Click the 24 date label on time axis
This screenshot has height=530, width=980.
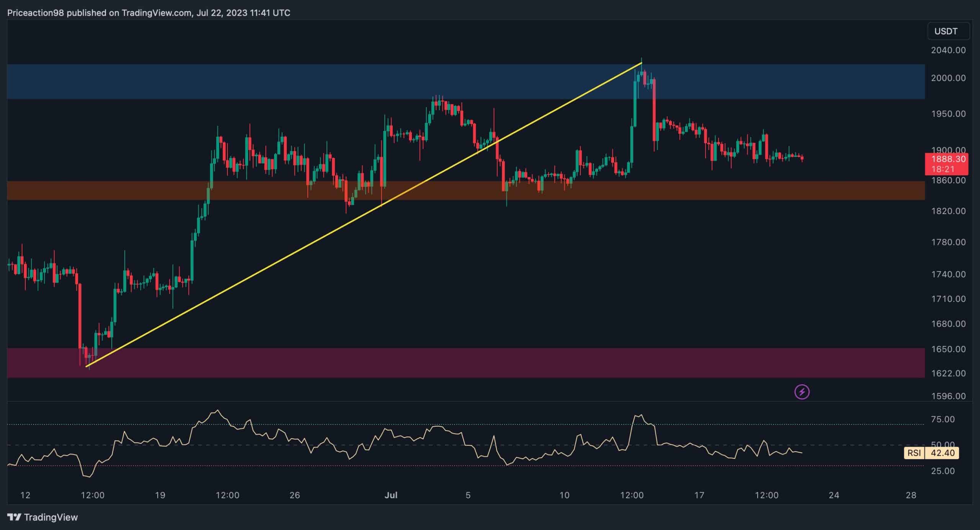834,495
